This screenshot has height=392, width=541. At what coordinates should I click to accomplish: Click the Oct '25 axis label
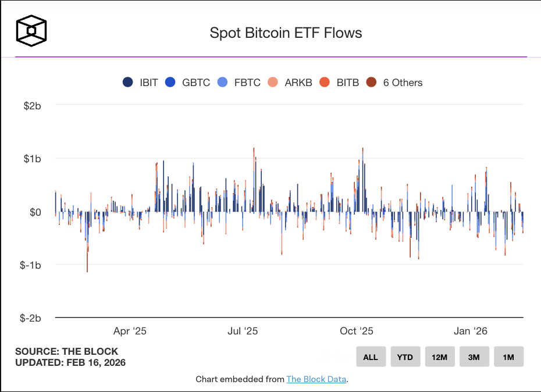[x=357, y=331]
